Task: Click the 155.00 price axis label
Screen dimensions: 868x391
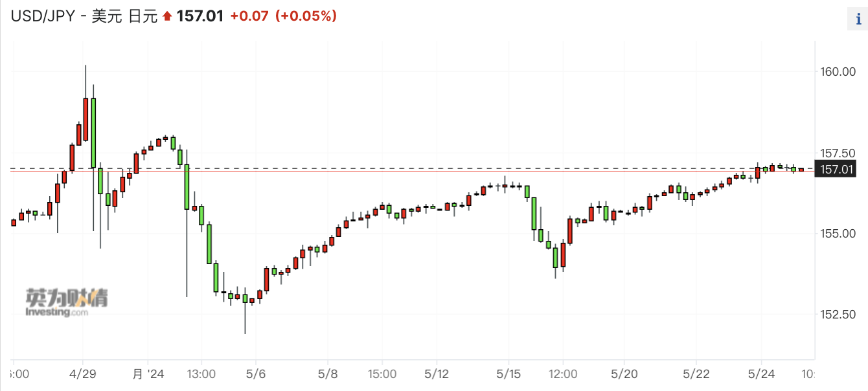Action: click(840, 233)
